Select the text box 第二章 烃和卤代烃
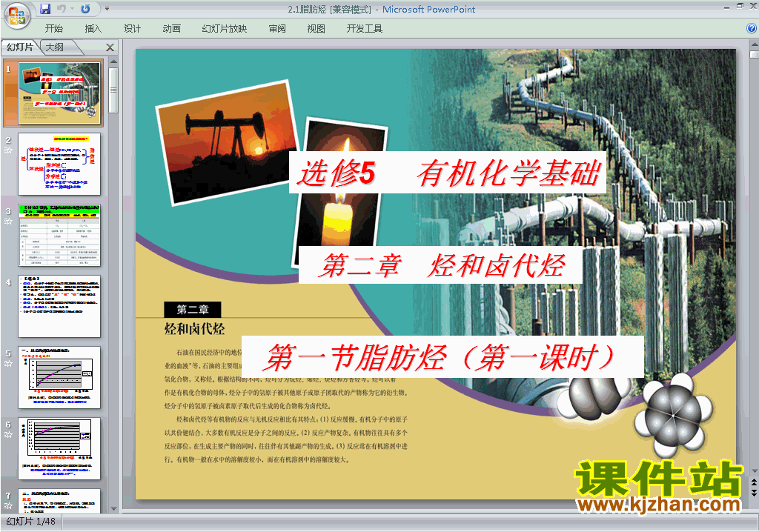 tap(440, 265)
